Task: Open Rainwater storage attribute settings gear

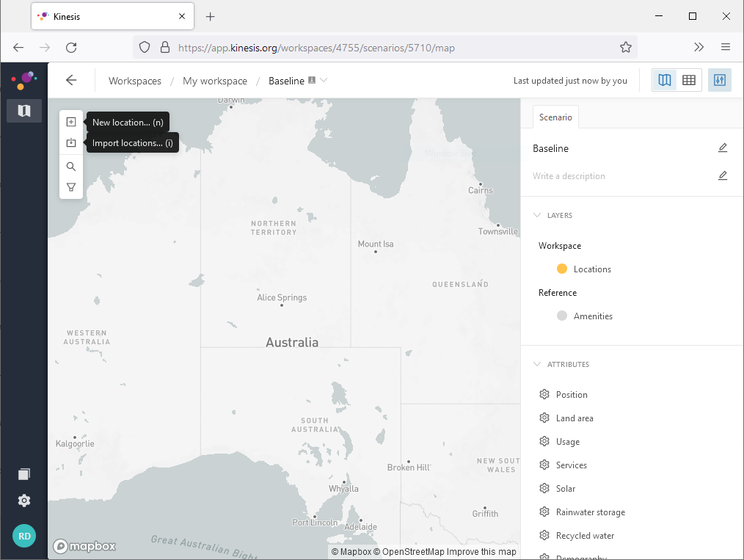Action: pos(544,512)
